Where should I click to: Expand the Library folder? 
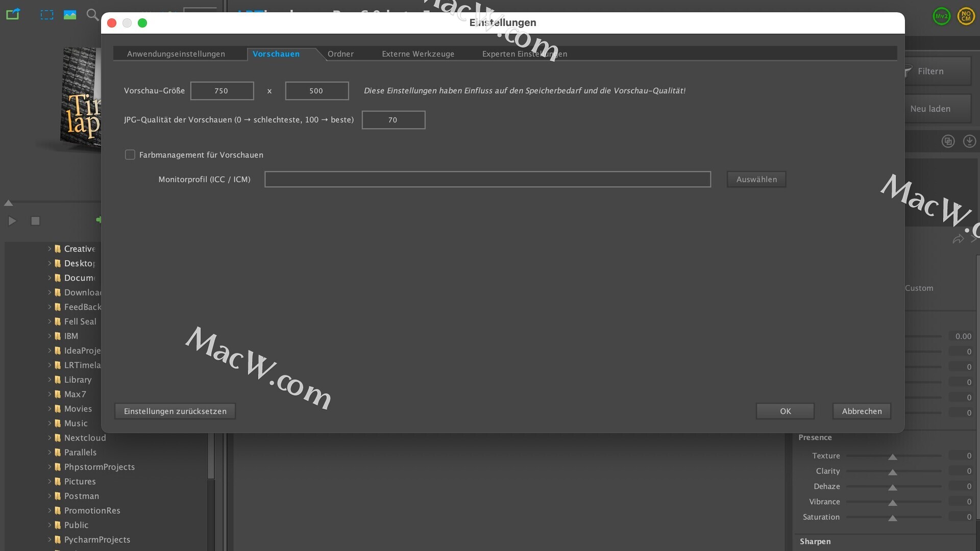pos(50,380)
